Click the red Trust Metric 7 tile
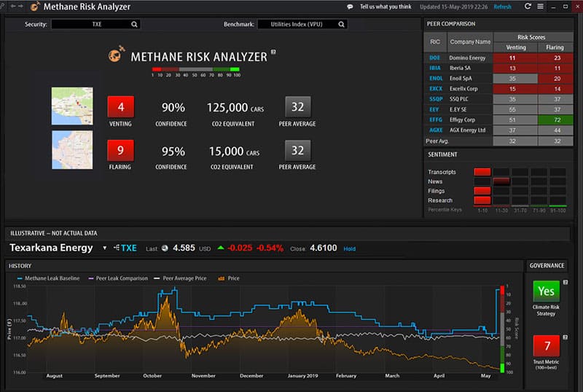Viewport: 583px width, 392px height. point(546,346)
